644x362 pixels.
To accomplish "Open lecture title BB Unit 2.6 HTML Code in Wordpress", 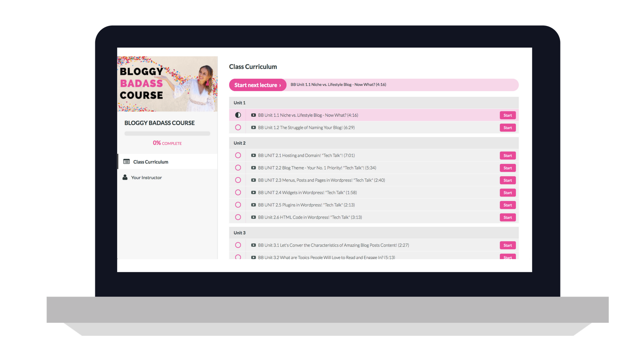I will (x=310, y=217).
